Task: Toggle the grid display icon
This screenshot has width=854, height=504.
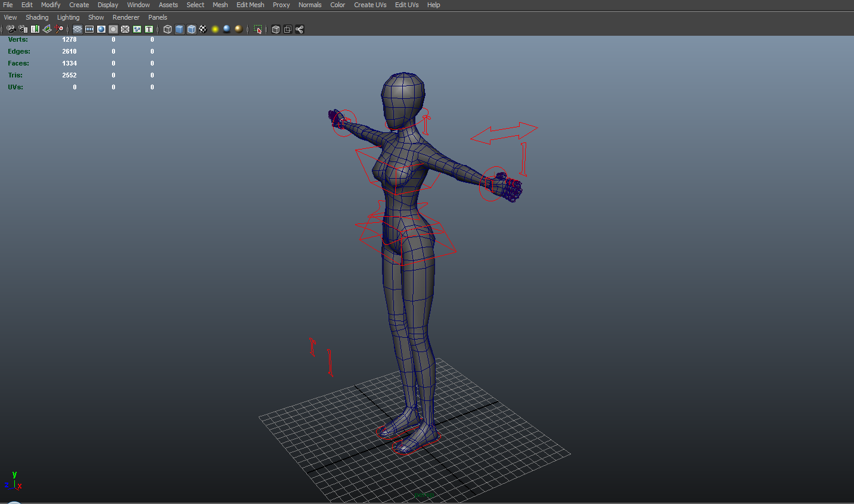Action: click(77, 29)
